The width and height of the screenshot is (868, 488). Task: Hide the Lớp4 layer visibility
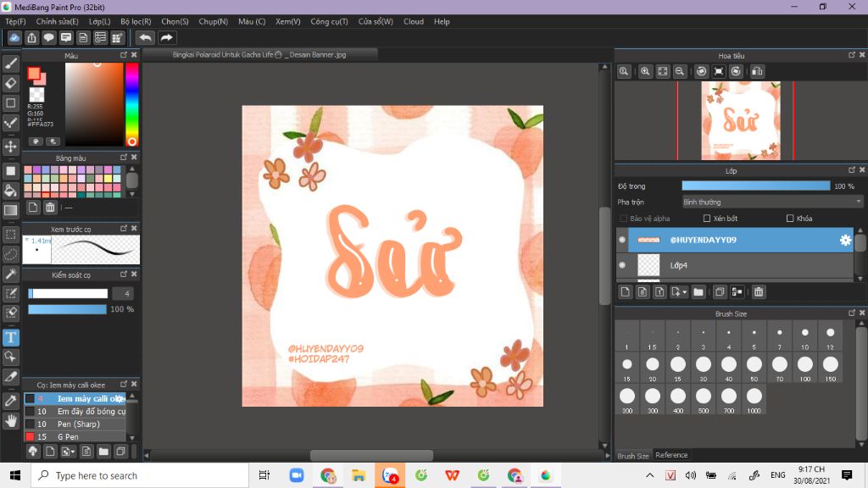[x=622, y=265]
